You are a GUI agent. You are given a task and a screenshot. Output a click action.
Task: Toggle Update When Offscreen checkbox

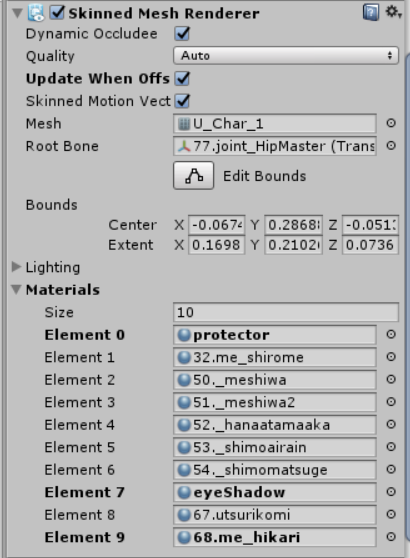[182, 78]
